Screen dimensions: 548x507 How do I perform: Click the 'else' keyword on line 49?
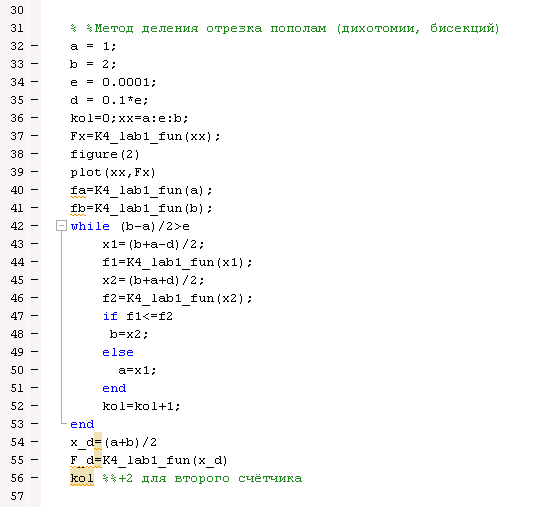point(118,352)
